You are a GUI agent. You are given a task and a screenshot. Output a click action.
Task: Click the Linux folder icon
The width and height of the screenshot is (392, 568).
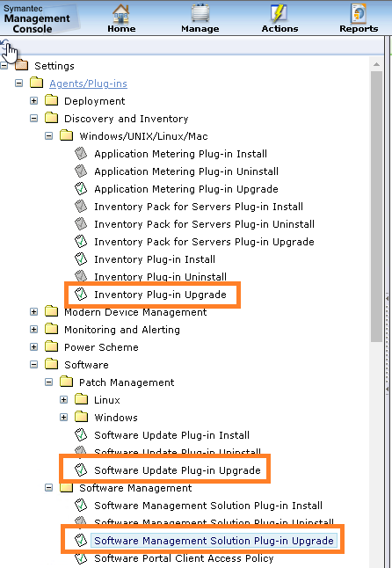pyautogui.click(x=81, y=399)
